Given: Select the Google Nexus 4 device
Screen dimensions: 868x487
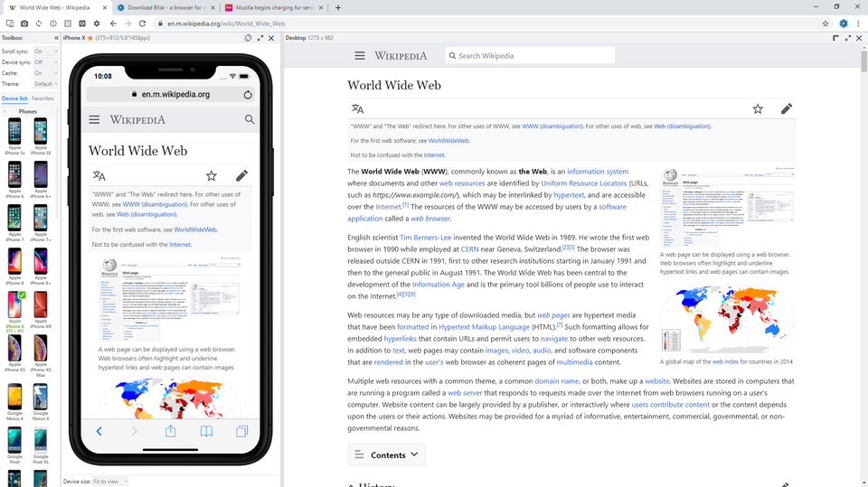Looking at the screenshot, I should pyautogui.click(x=14, y=402).
